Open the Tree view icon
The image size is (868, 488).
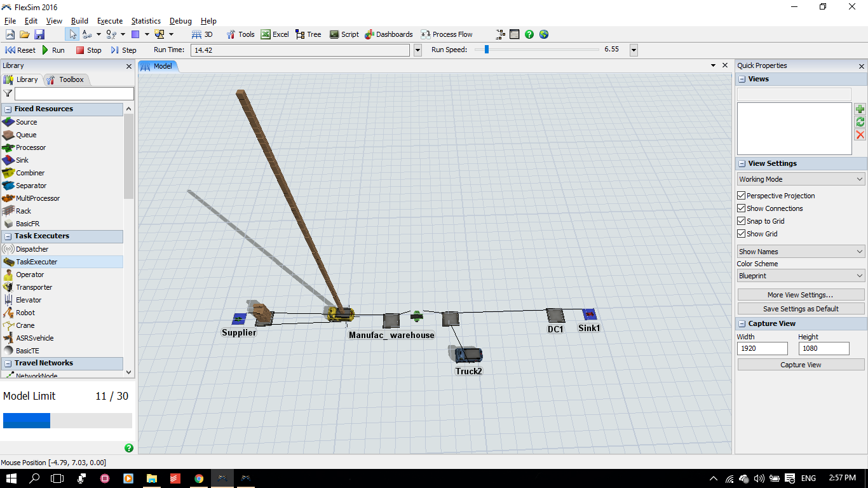coord(301,34)
